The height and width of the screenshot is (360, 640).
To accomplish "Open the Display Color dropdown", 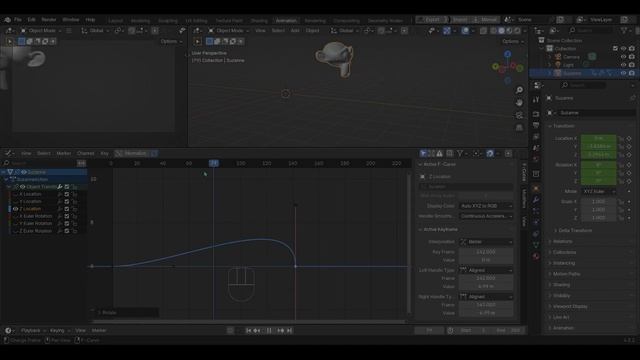I will point(486,206).
